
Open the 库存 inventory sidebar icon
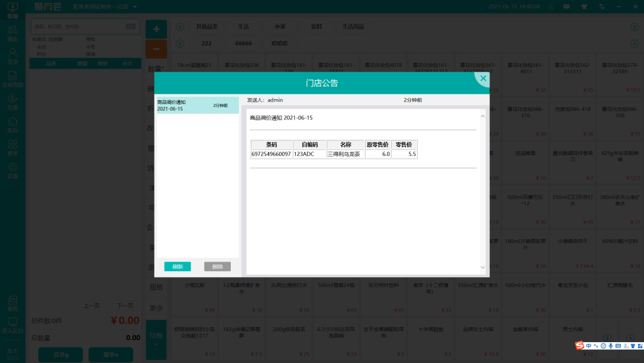(13, 124)
